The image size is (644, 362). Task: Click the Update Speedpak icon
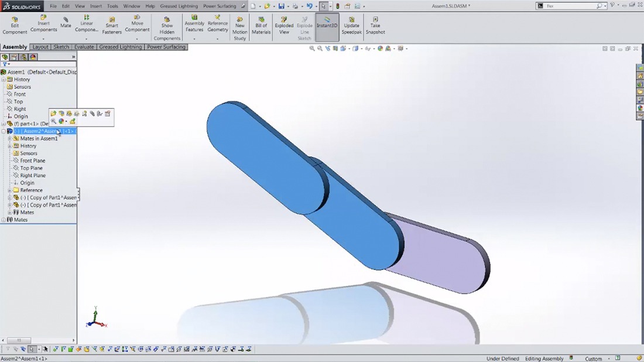(352, 26)
